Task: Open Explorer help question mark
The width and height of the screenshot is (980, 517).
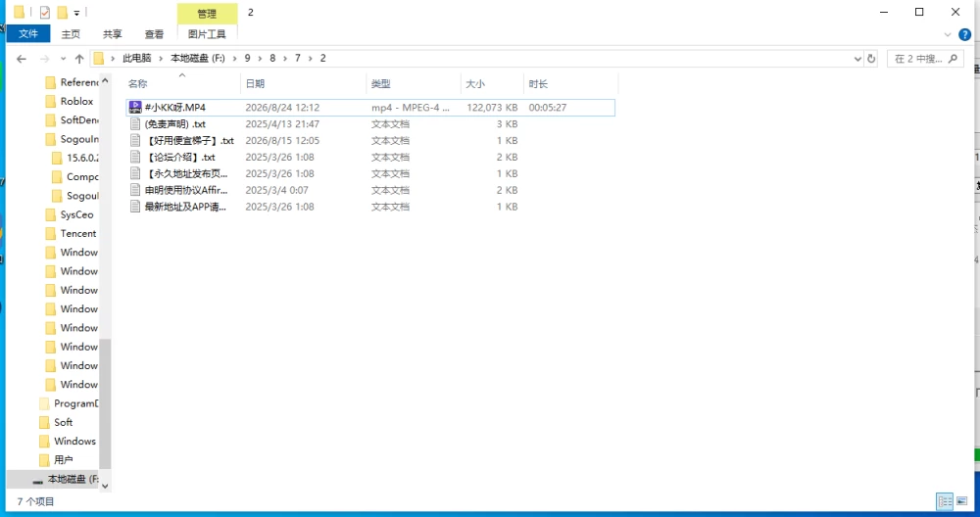Action: click(x=964, y=35)
